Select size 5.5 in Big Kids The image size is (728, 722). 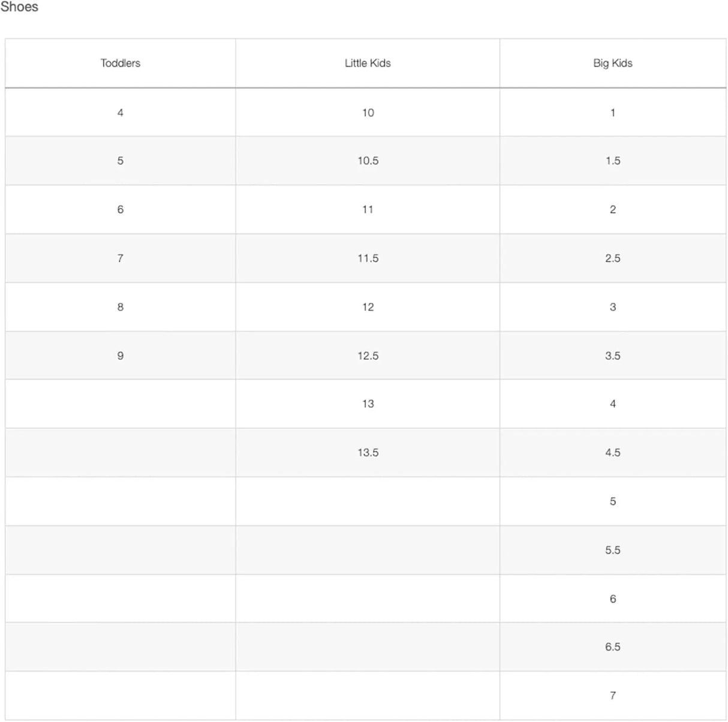(612, 550)
